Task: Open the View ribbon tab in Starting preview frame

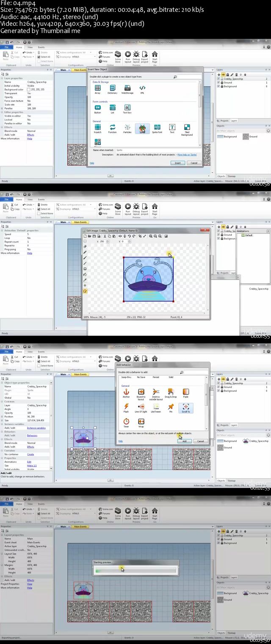Action: pos(30,504)
